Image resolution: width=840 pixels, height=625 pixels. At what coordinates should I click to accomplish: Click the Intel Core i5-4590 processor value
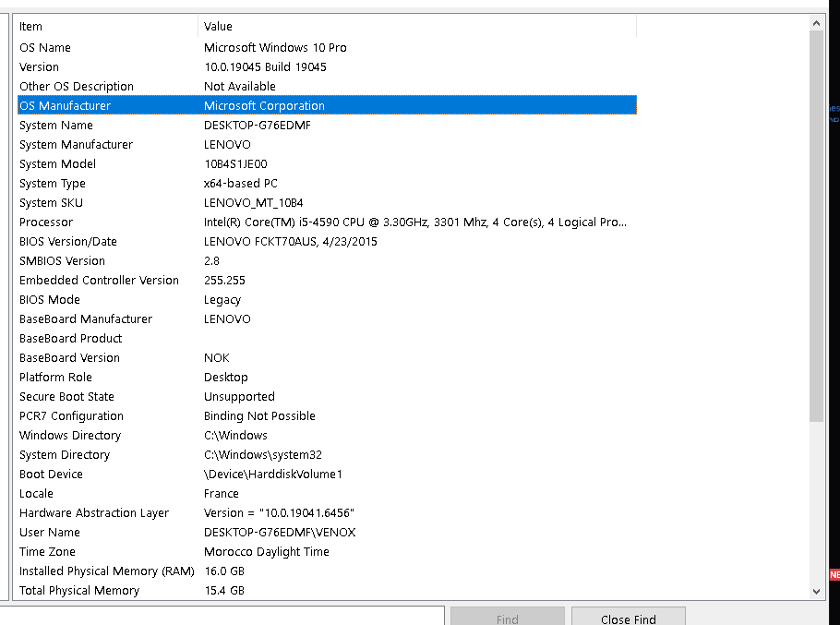point(415,222)
